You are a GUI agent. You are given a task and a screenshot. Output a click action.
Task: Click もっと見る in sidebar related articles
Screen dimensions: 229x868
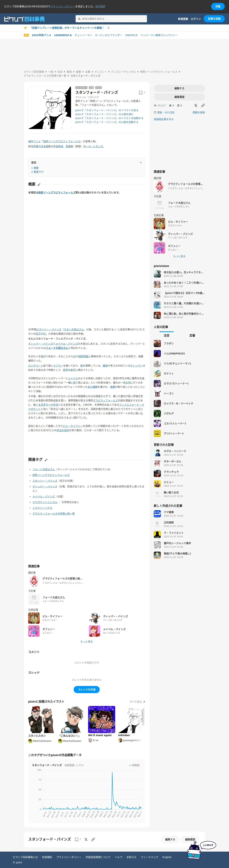179,256
